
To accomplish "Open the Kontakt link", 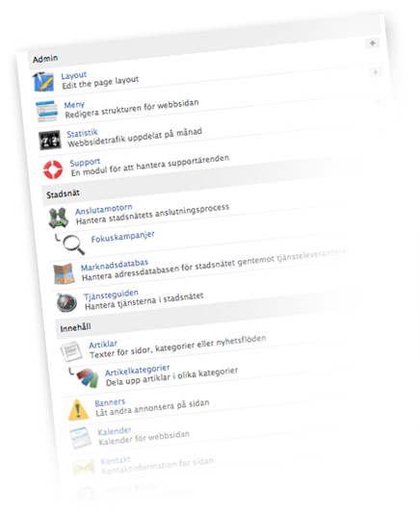I will click(116, 460).
